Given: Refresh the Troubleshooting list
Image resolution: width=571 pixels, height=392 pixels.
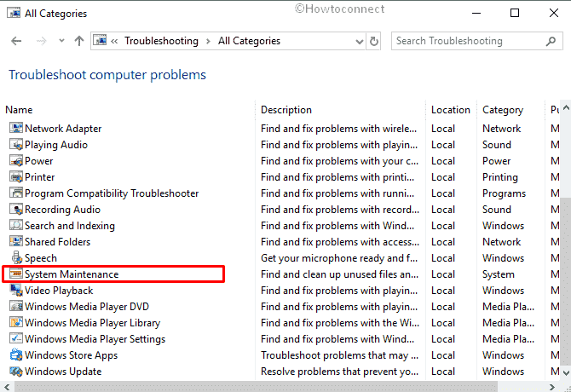Looking at the screenshot, I should pos(373,41).
